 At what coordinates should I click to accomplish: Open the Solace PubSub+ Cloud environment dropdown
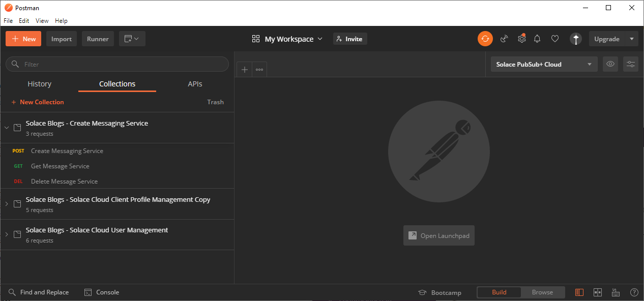pyautogui.click(x=544, y=65)
